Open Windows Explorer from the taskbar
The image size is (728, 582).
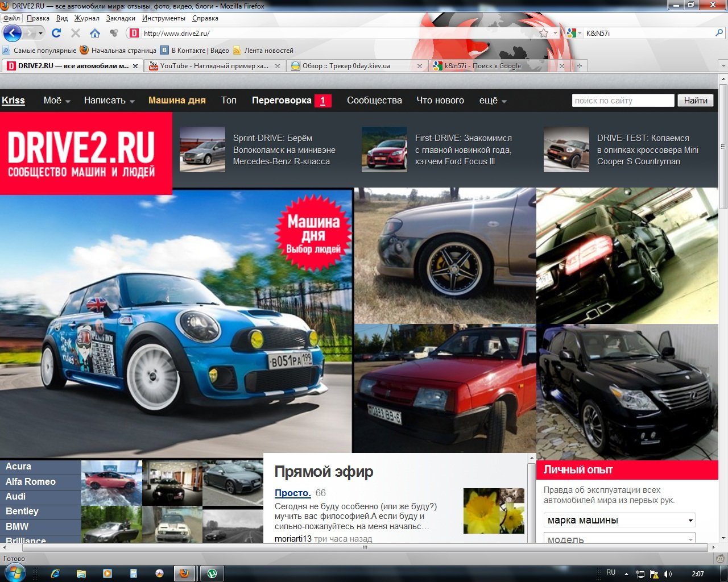tap(81, 573)
